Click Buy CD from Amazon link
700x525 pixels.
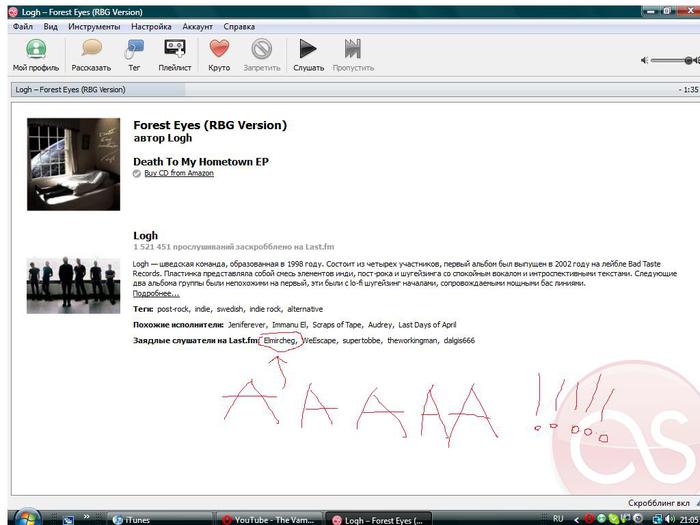(x=179, y=173)
